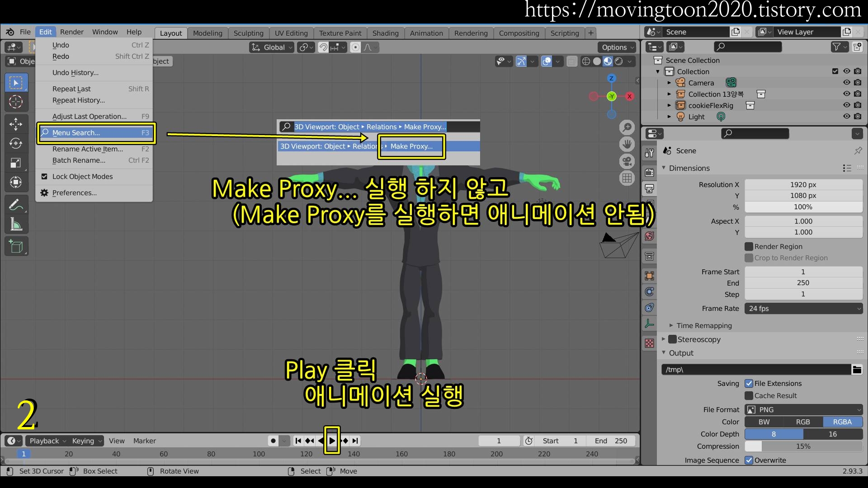The image size is (868, 488).
Task: Select the Measure tool
Action: (16, 225)
